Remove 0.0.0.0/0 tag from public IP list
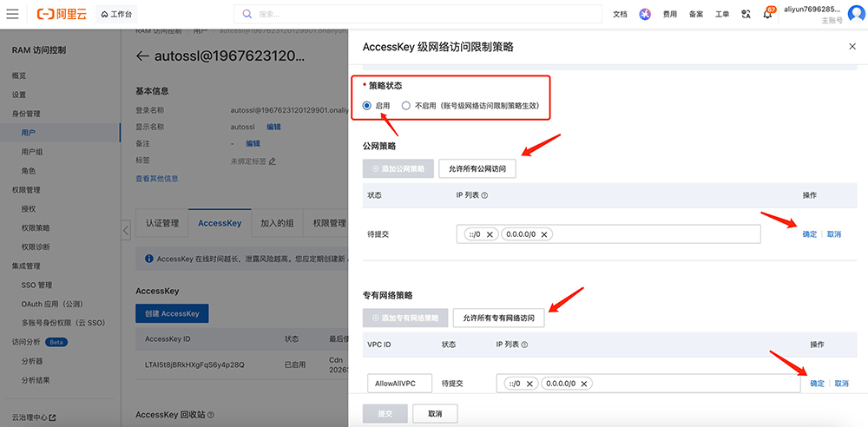Screen dimensions: 868x427 coord(543,234)
